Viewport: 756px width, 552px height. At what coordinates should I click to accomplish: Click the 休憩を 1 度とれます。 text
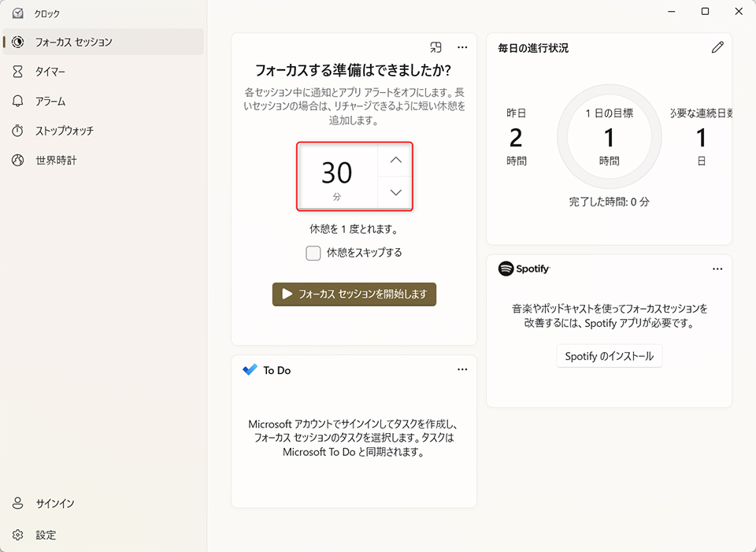[x=354, y=229]
